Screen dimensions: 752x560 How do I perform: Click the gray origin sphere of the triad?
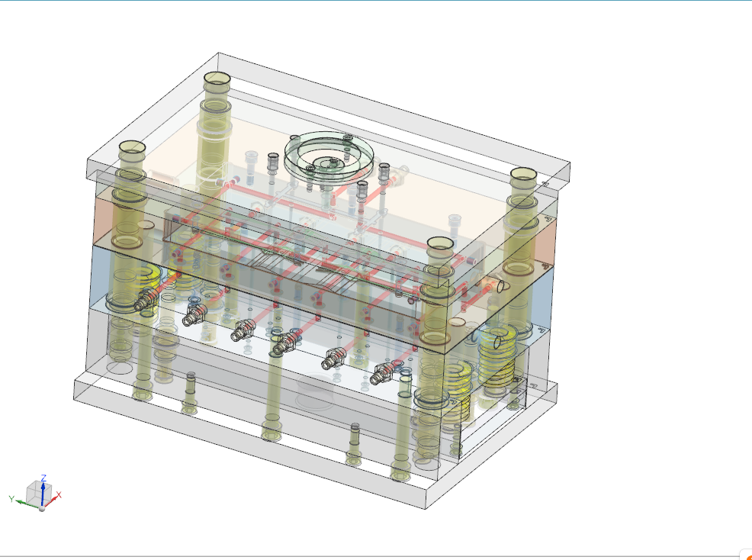(x=42, y=509)
